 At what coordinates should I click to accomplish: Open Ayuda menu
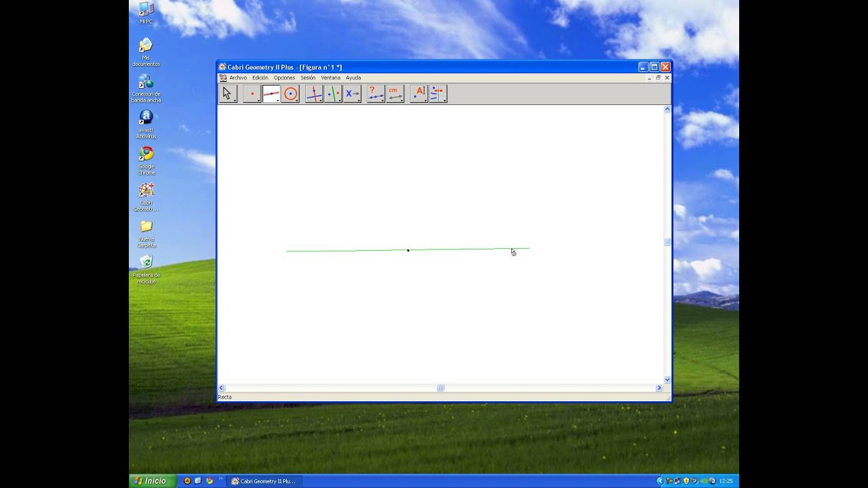pyautogui.click(x=353, y=78)
